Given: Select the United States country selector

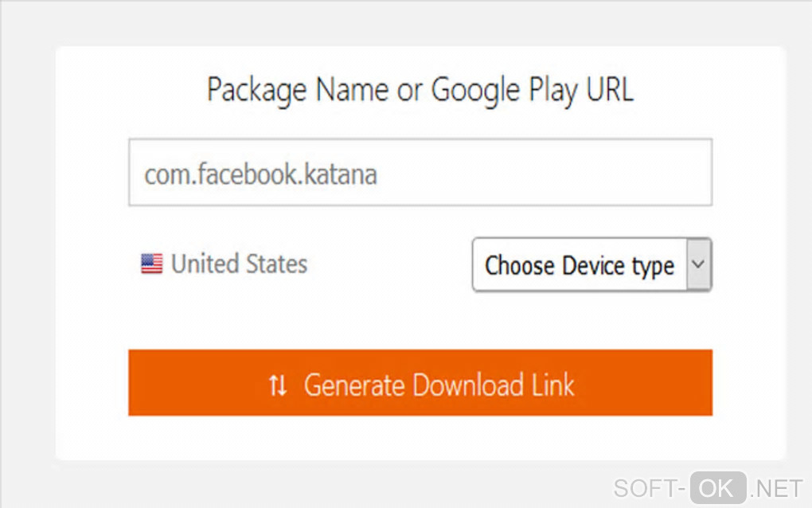Looking at the screenshot, I should [x=224, y=264].
